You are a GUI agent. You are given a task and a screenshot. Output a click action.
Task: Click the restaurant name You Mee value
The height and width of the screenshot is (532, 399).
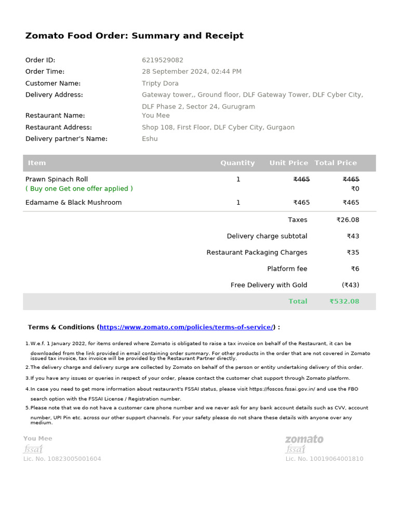tap(155, 115)
